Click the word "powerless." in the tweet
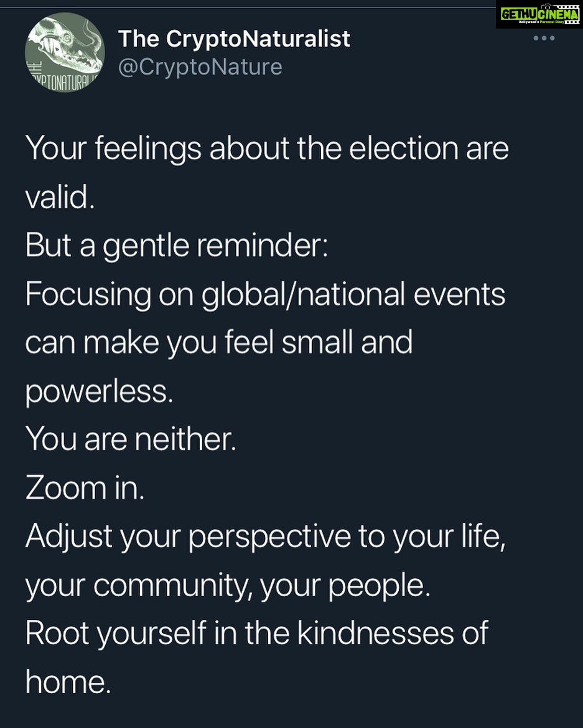Image resolution: width=583 pixels, height=728 pixels. click(99, 391)
